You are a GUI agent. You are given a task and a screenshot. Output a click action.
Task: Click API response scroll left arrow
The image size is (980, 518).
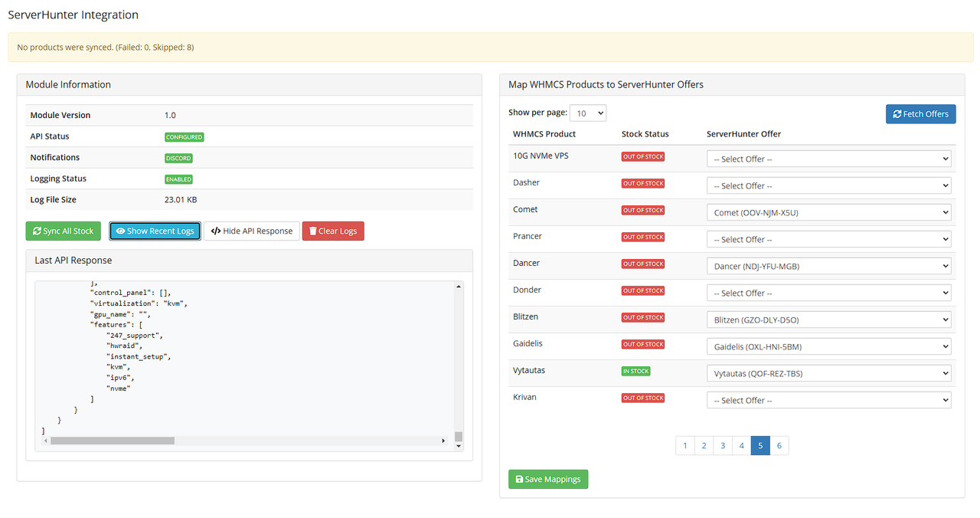point(45,441)
